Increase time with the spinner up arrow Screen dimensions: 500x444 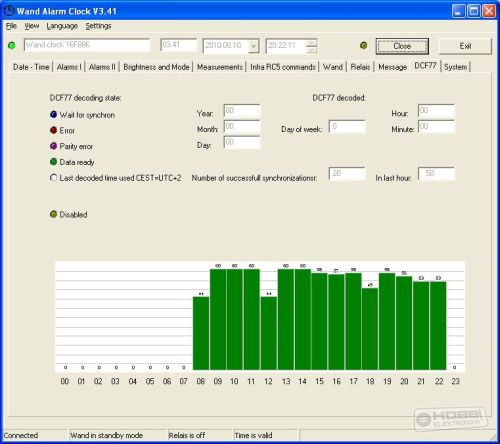point(312,43)
